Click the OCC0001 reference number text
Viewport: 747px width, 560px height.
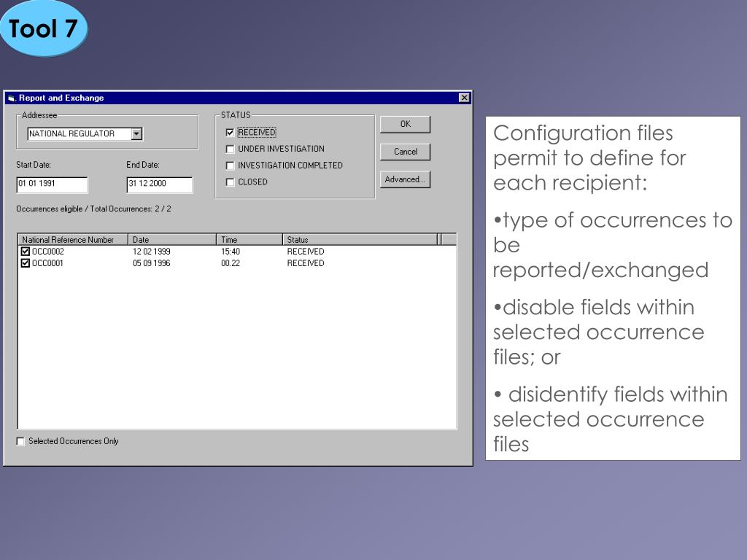coord(47,263)
